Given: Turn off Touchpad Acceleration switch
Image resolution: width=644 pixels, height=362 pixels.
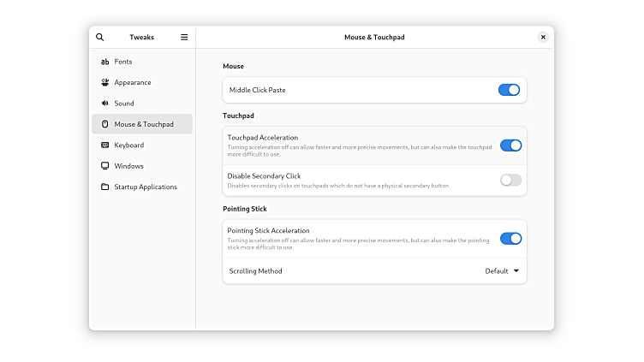Looking at the screenshot, I should [x=510, y=145].
